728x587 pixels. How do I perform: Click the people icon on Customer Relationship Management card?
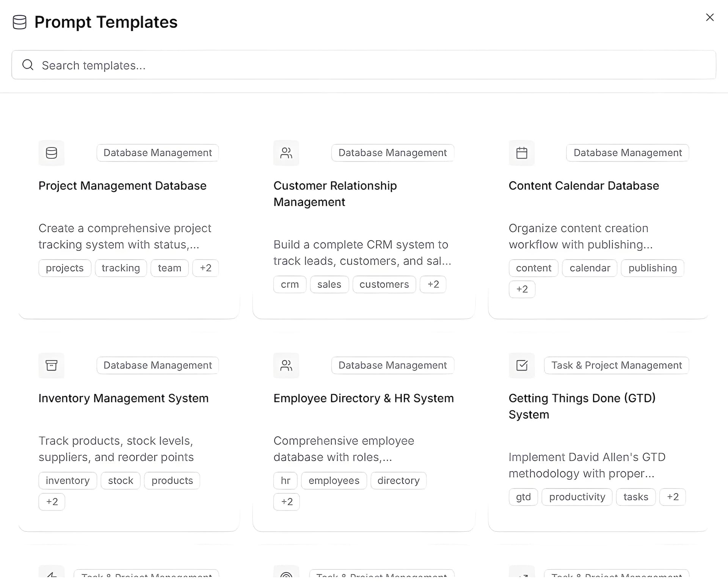[286, 153]
